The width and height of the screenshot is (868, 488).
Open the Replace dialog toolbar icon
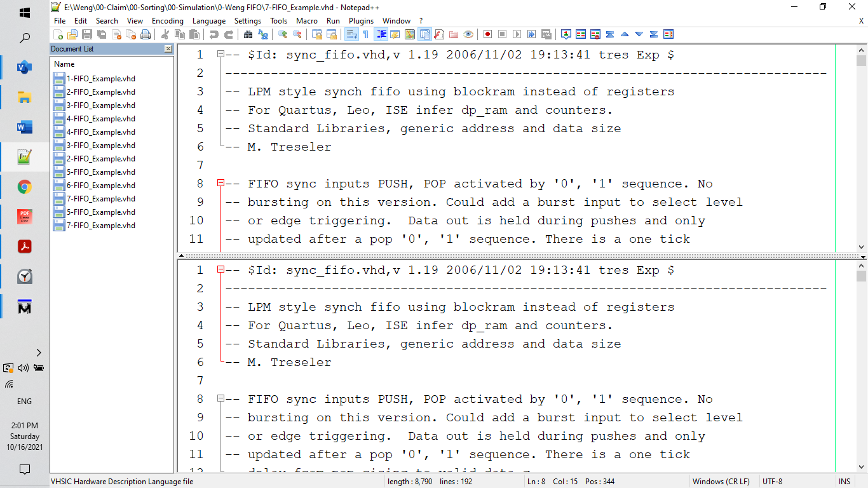pyautogui.click(x=262, y=34)
